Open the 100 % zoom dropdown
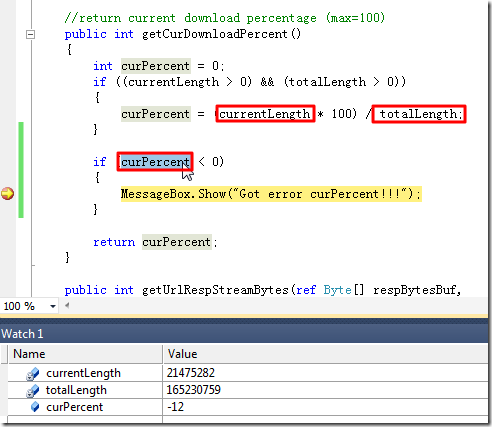 pos(53,306)
